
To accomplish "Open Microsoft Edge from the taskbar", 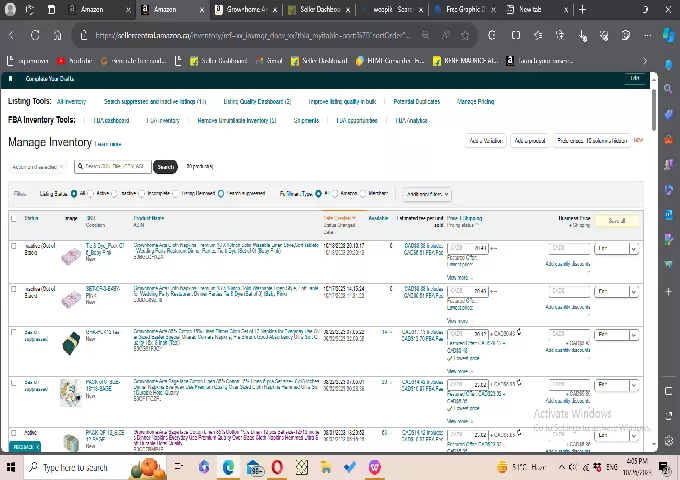I will [x=228, y=467].
